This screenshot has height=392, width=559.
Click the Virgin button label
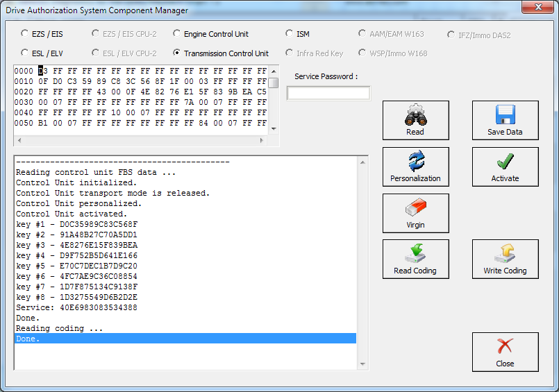(x=415, y=225)
